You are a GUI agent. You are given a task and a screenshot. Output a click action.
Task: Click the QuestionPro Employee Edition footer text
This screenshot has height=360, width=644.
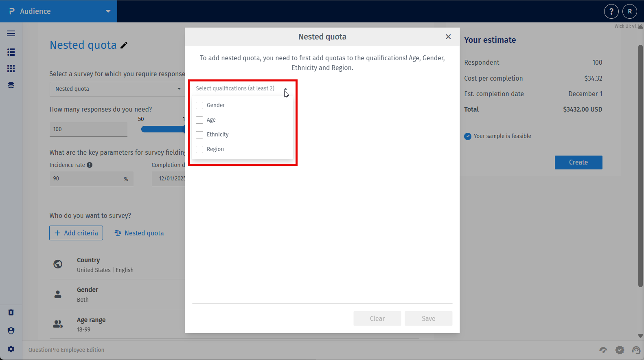[x=66, y=350]
